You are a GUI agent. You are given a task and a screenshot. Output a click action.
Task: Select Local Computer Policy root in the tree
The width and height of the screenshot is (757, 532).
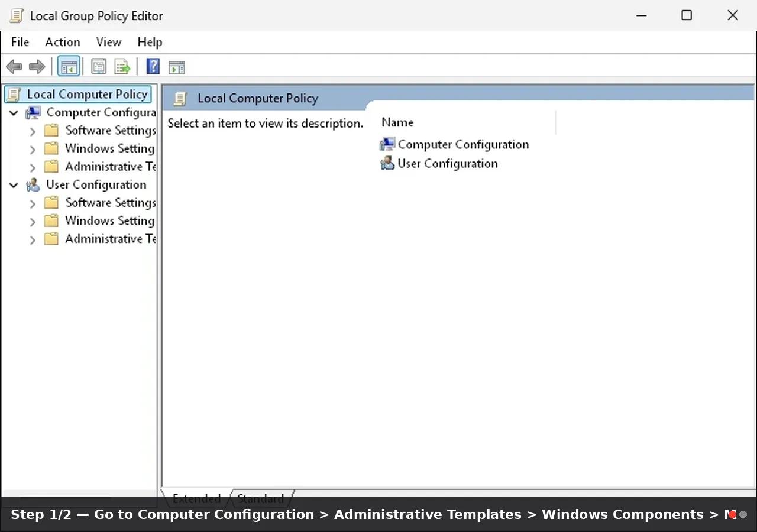click(87, 95)
